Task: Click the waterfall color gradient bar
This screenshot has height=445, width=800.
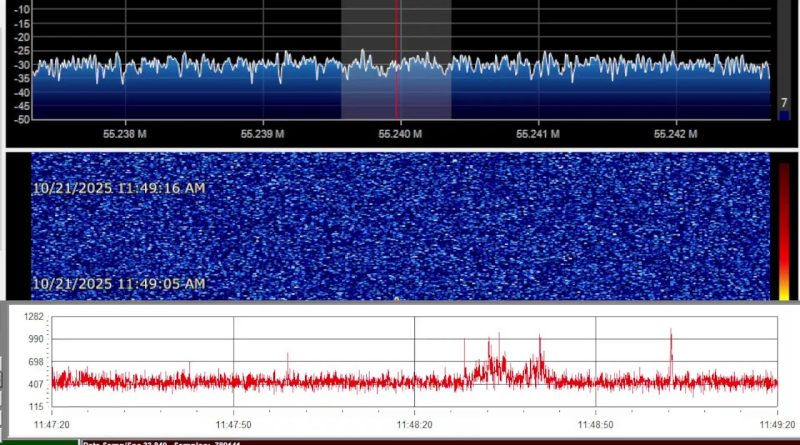Action: tap(784, 230)
